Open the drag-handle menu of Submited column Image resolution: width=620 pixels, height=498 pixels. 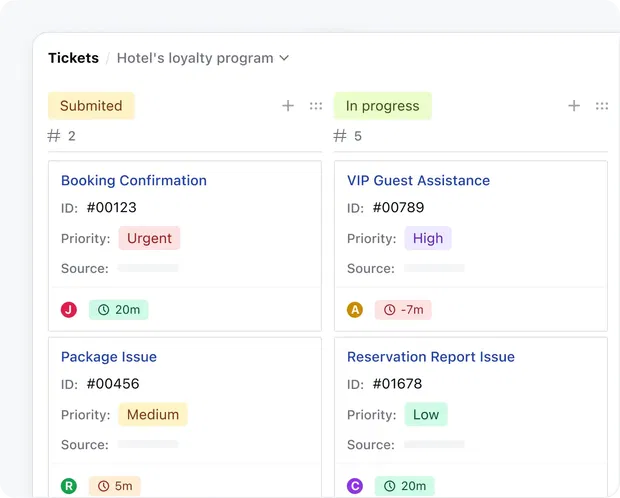(x=316, y=106)
